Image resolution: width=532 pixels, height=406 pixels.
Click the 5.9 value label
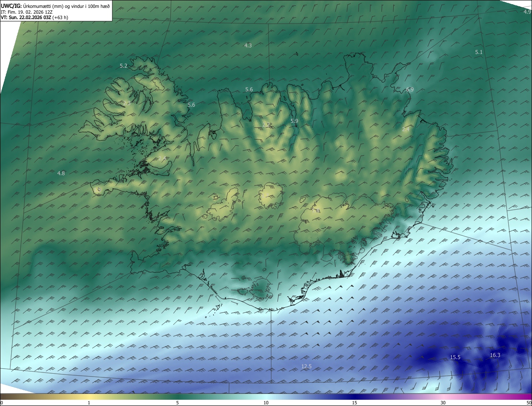tap(294, 121)
